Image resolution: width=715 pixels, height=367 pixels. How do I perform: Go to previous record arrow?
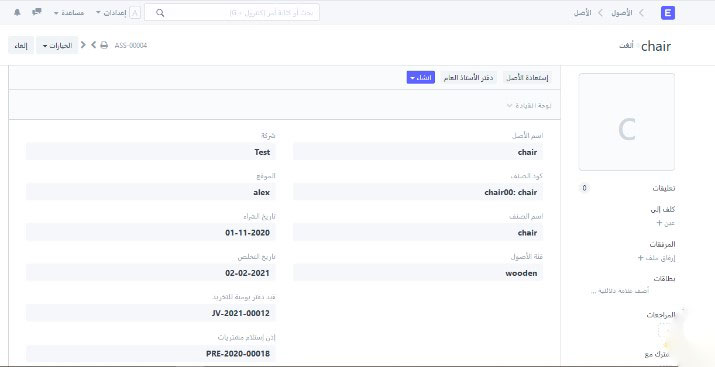(83, 45)
